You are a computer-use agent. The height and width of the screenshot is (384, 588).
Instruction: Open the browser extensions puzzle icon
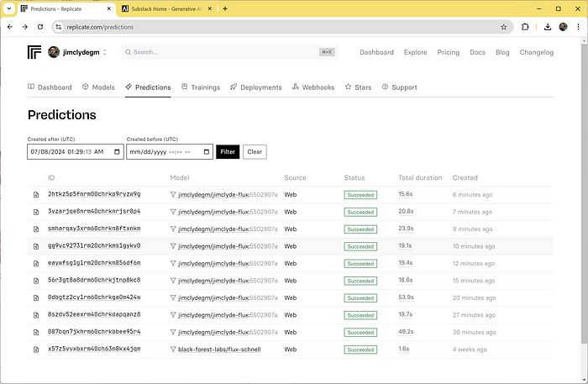(526, 26)
